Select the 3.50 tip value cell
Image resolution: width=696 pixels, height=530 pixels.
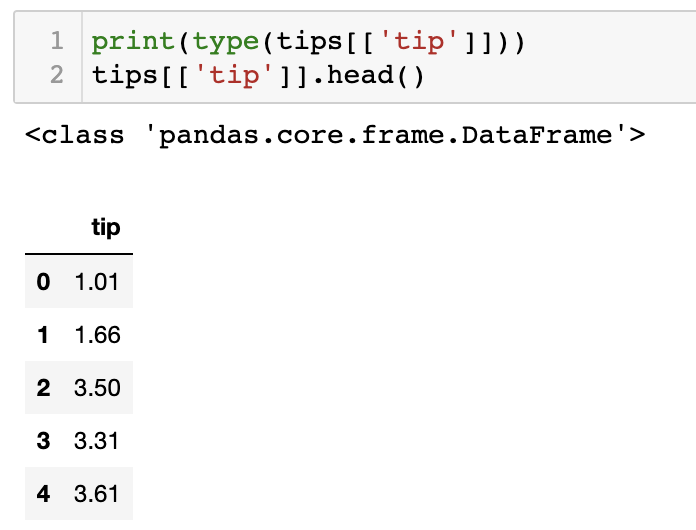97,388
